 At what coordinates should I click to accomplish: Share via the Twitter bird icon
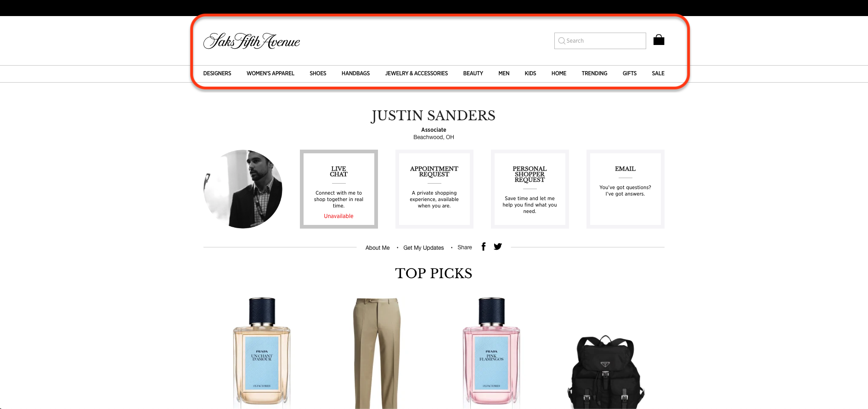(498, 247)
